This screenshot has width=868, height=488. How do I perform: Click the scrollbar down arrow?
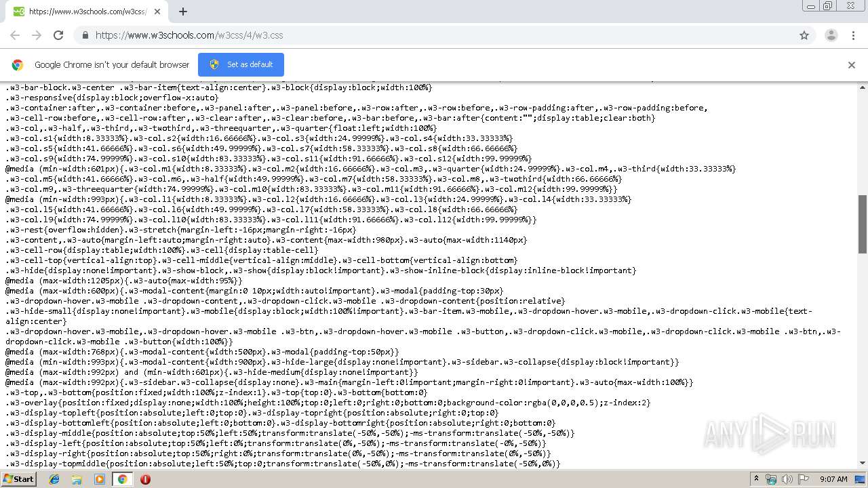[863, 463]
